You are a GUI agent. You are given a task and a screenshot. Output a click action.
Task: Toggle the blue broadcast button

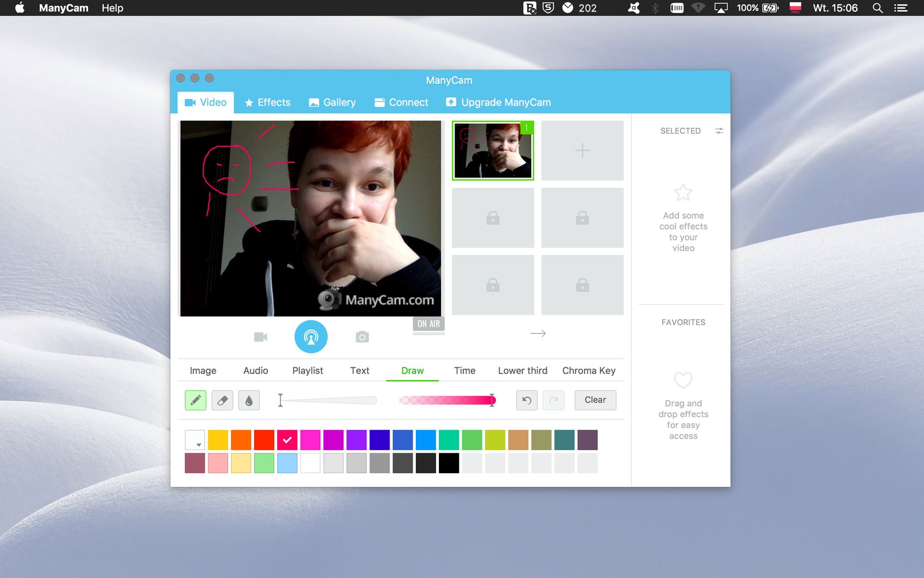(311, 337)
